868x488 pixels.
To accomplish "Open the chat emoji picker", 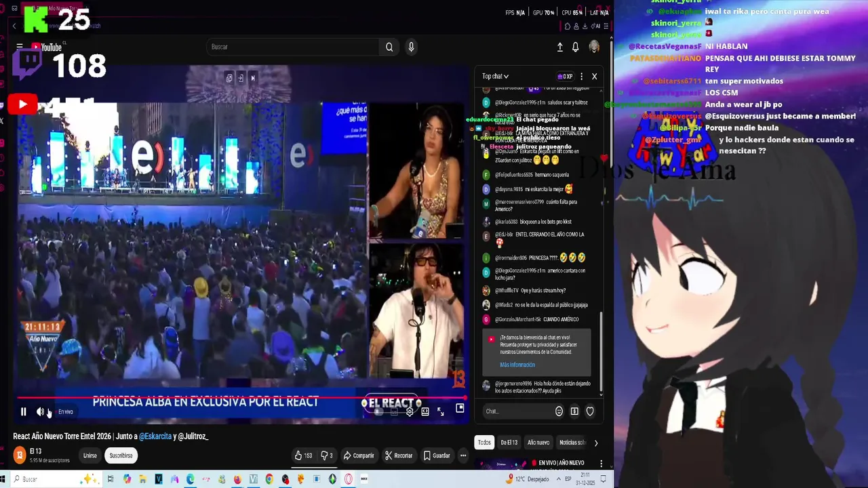I will 559,411.
